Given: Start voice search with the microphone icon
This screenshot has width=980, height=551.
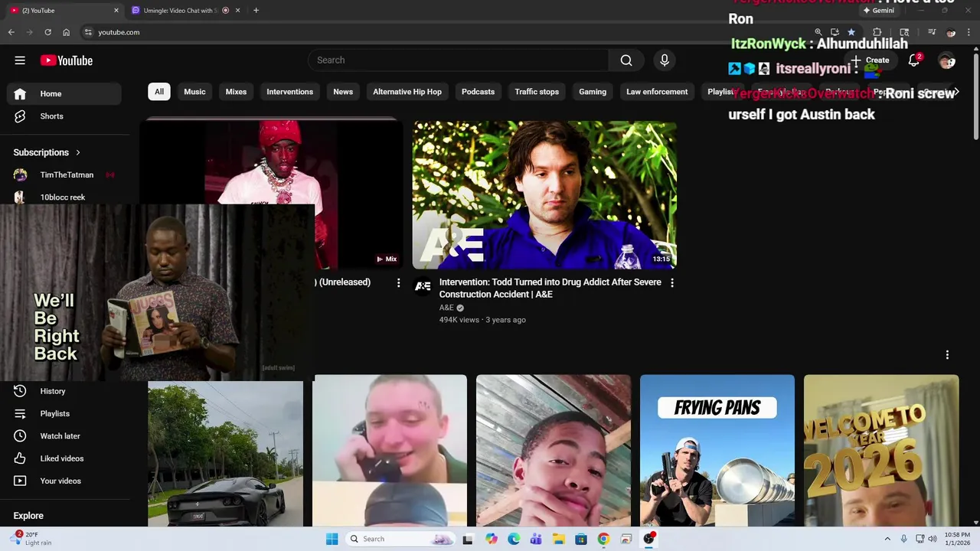Looking at the screenshot, I should tap(664, 60).
